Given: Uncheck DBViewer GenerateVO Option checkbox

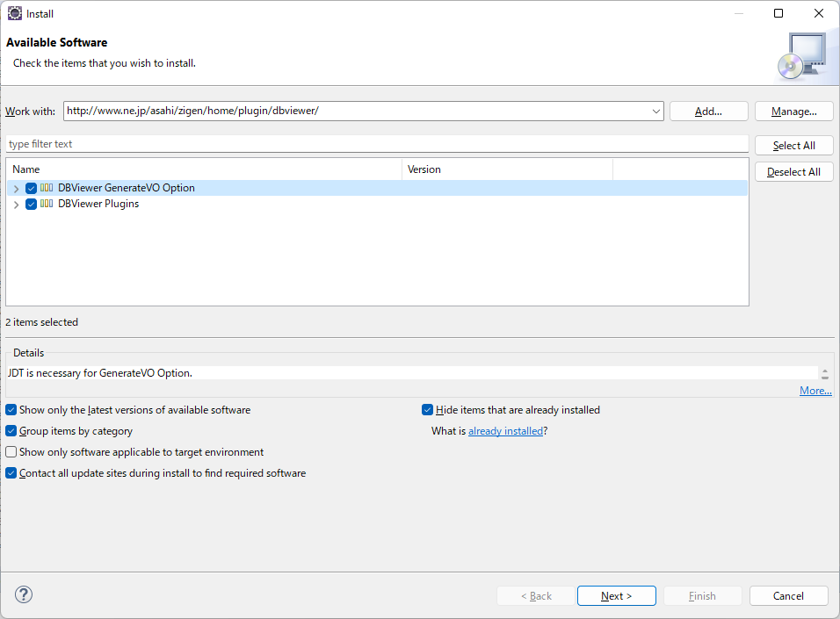Looking at the screenshot, I should [31, 188].
